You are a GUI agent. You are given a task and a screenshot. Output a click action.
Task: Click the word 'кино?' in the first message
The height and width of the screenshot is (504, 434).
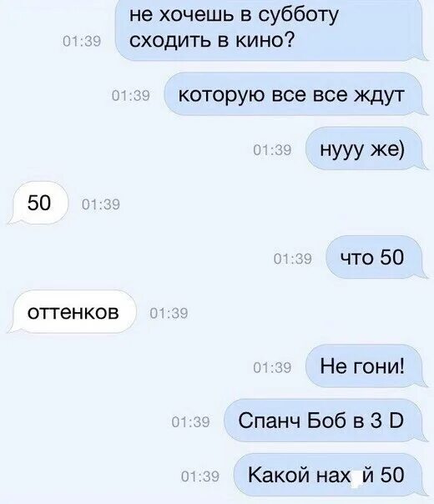pyautogui.click(x=265, y=40)
